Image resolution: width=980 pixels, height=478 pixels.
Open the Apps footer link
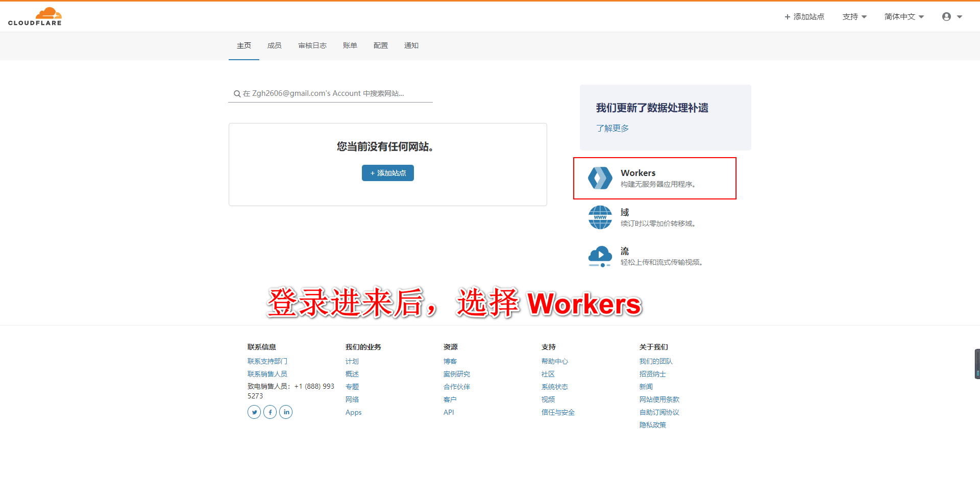[353, 412]
